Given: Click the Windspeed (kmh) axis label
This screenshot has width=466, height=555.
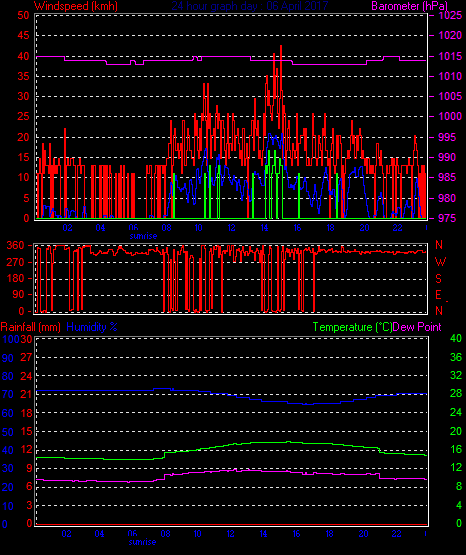Looking at the screenshot, I should pyautogui.click(x=75, y=6).
